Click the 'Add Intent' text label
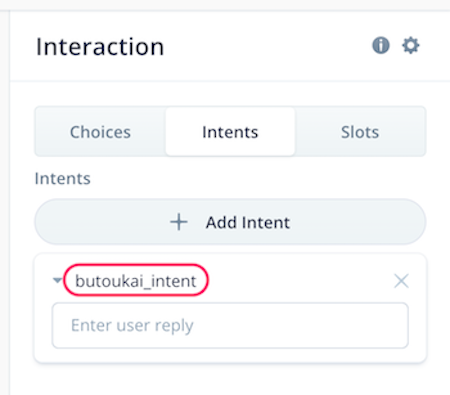Screen dimensions: 450x395 point(248,222)
